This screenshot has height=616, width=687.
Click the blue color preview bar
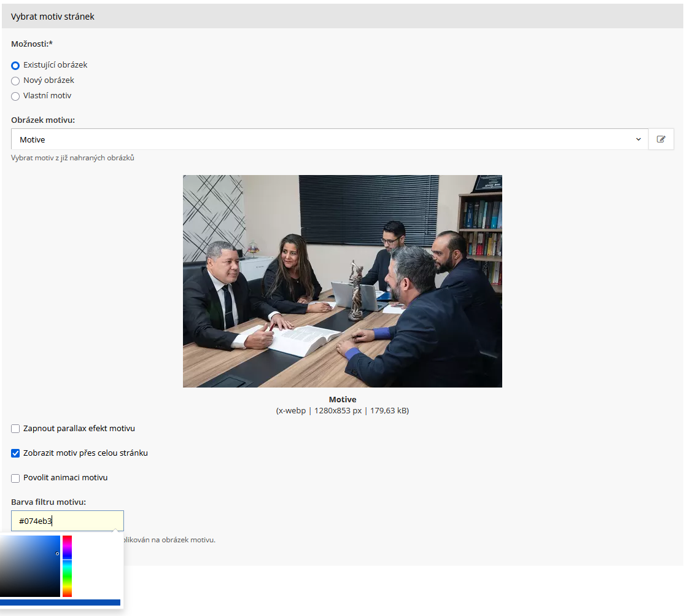60,602
